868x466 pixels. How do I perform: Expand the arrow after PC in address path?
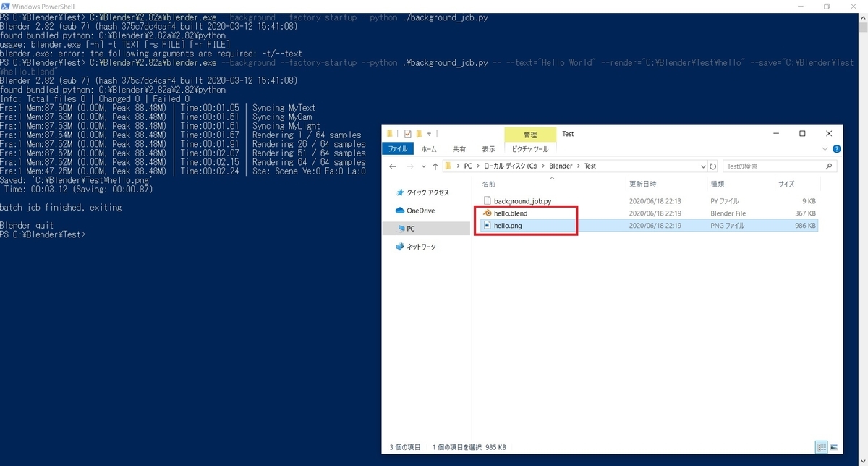click(x=477, y=166)
